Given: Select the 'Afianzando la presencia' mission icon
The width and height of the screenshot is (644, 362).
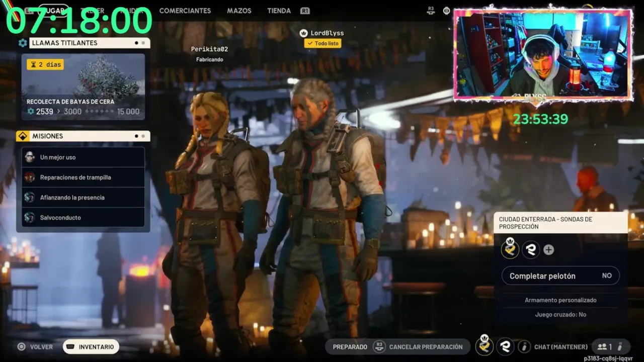Looking at the screenshot, I should click(x=30, y=197).
